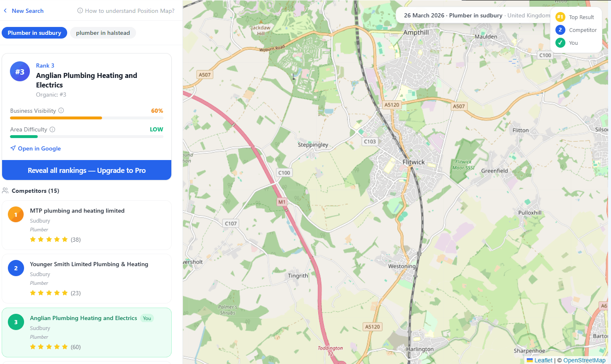Click the Business Visibility info icon
Screen dimensions: 611x364
tap(61, 110)
